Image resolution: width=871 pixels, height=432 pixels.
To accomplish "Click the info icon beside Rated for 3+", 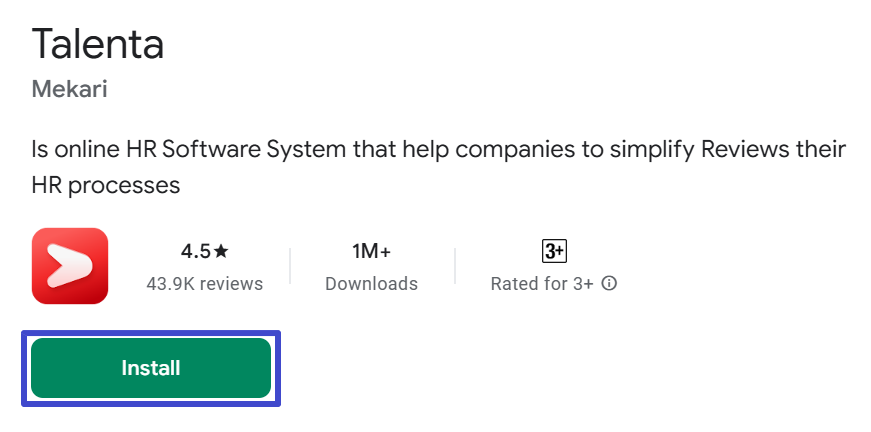I will [x=609, y=283].
